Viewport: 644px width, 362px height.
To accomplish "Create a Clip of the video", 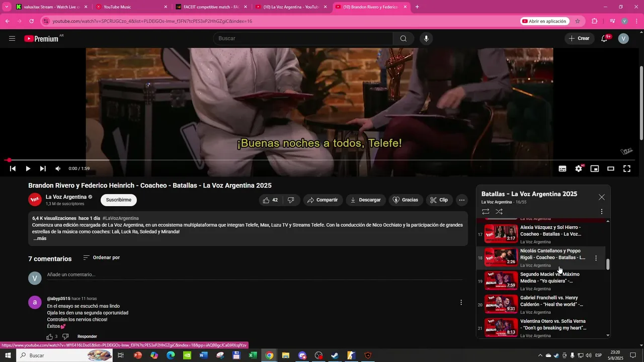I will [x=439, y=200].
